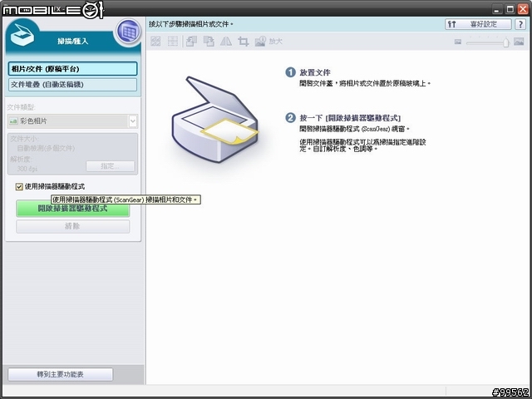Screen dimensions: 532x399
Task: Click the rotate left toolbar icon
Action: [191, 42]
